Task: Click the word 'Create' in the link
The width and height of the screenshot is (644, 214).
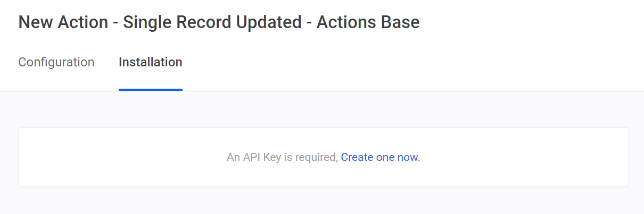Action: tap(357, 157)
